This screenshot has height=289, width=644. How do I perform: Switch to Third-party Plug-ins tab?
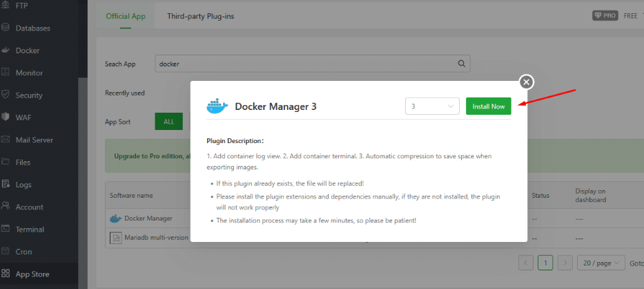click(x=200, y=17)
